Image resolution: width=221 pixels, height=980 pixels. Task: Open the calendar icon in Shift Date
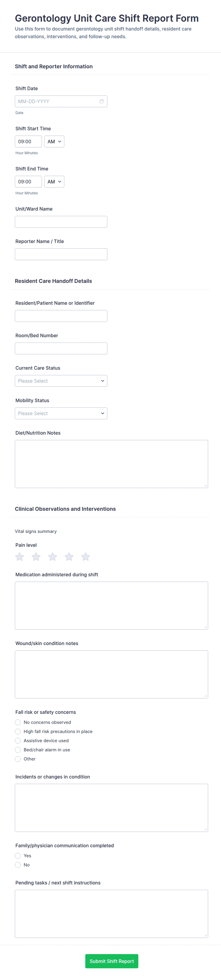[102, 101]
